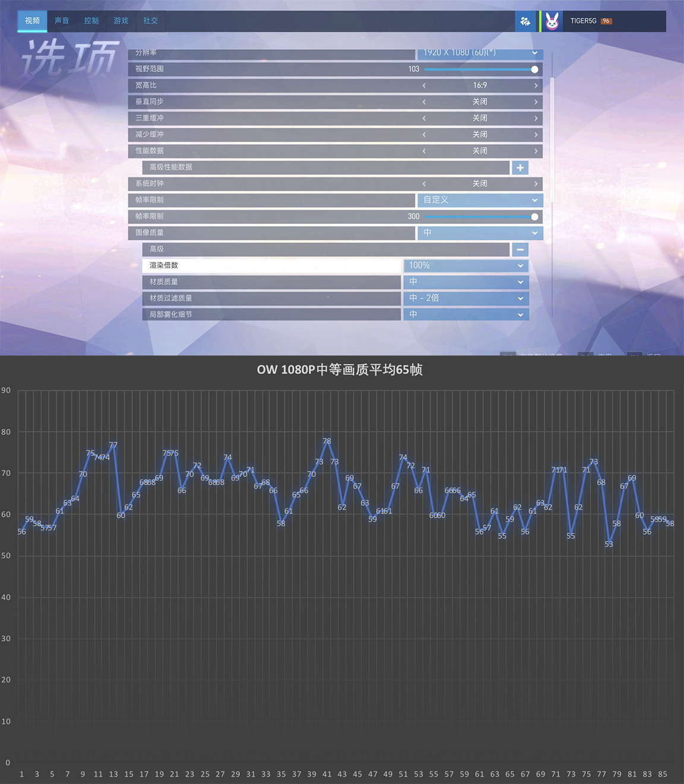Collapse the 高级 section with the minus icon
The width and height of the screenshot is (684, 784).
pos(520,249)
